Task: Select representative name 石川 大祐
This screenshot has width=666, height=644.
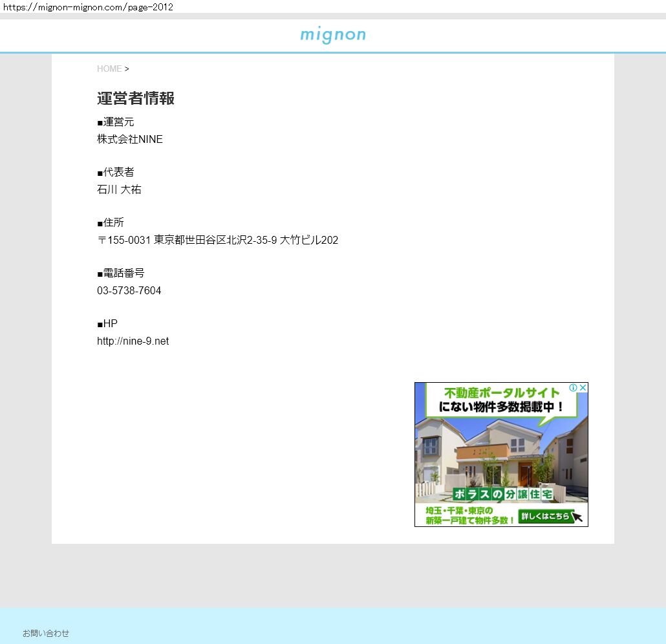Action: click(119, 189)
